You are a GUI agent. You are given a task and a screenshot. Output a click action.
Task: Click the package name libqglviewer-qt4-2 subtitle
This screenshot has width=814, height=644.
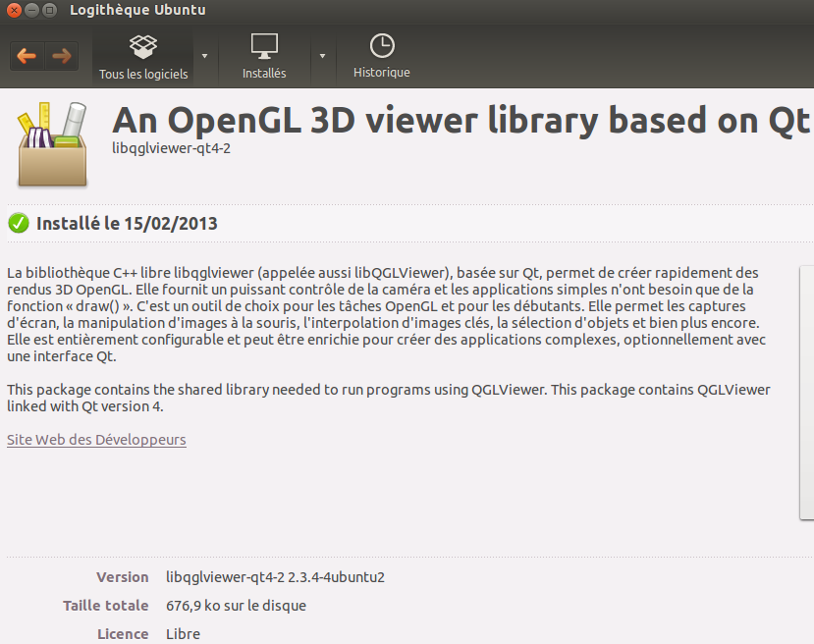(x=171, y=148)
